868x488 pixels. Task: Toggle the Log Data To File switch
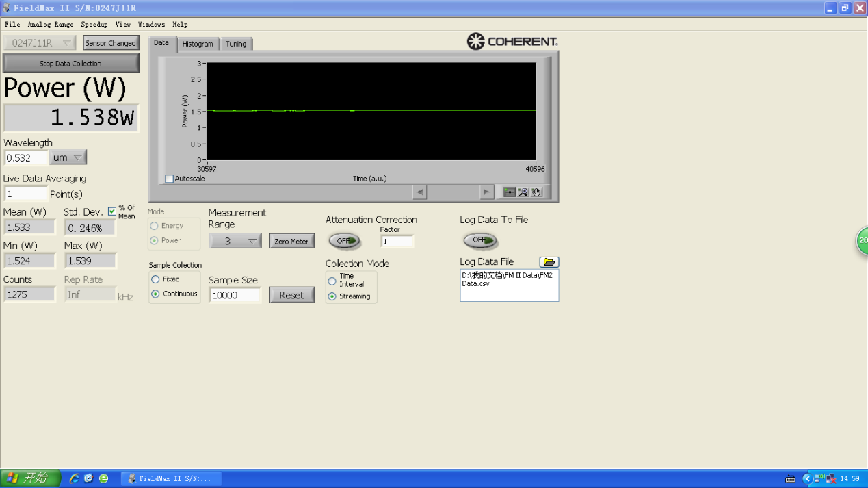pyautogui.click(x=480, y=240)
